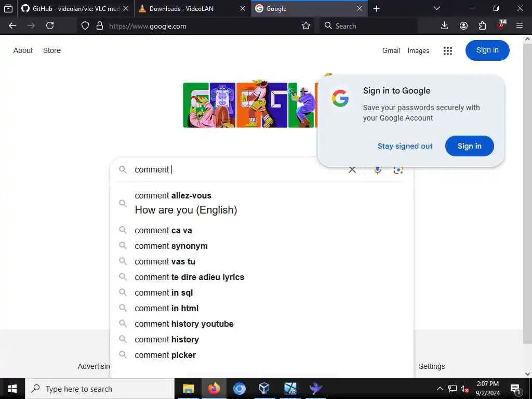Screen dimensions: 532x399
Task: Click Sign in inside Google popup
Action: tap(469, 146)
